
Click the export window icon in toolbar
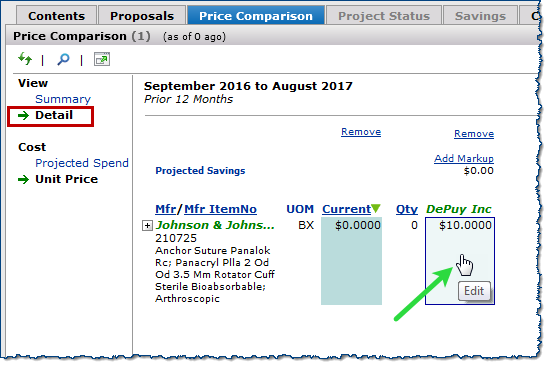tap(102, 59)
